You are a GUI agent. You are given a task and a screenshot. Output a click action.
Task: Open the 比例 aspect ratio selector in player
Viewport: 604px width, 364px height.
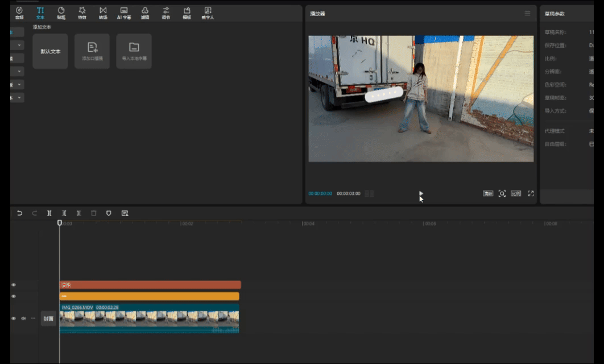click(516, 193)
